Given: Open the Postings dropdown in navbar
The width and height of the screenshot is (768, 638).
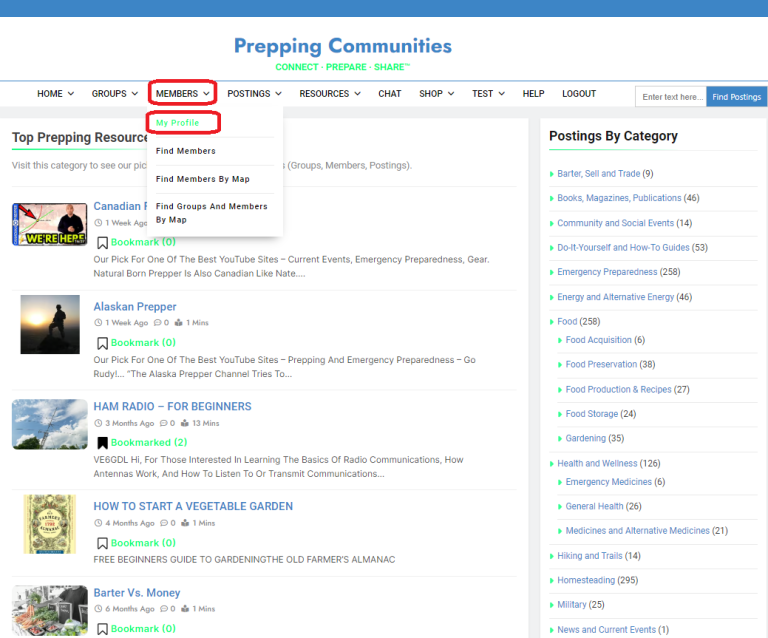Looking at the screenshot, I should (254, 94).
